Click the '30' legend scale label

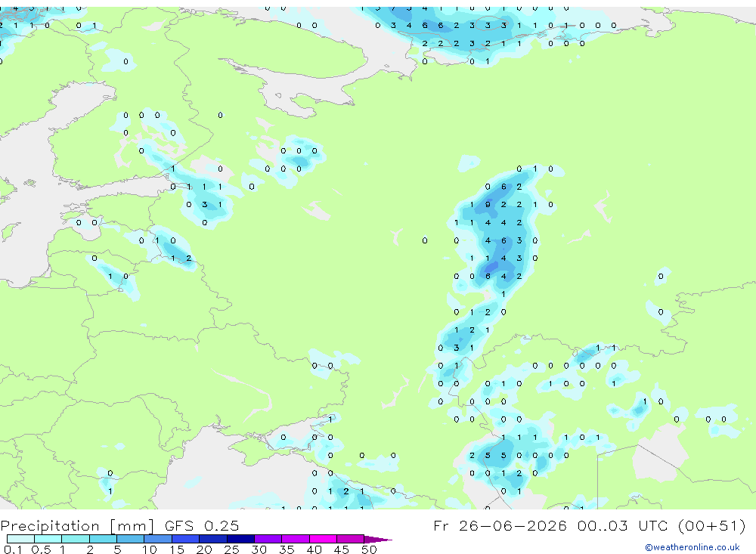point(259,549)
